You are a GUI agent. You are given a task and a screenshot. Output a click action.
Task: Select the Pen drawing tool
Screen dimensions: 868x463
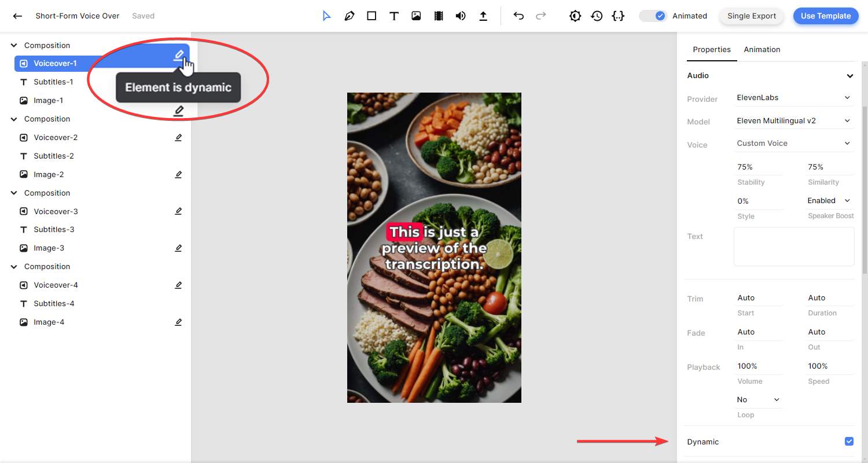point(349,16)
